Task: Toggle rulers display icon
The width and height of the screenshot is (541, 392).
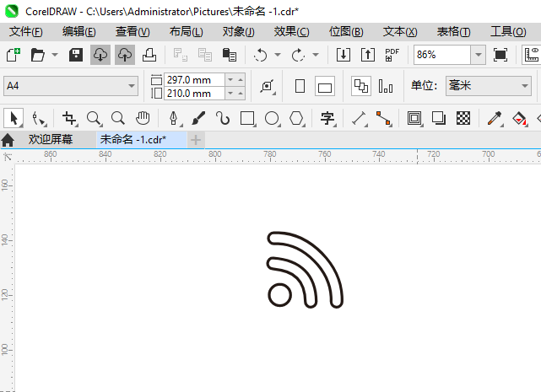Action: coord(532,55)
